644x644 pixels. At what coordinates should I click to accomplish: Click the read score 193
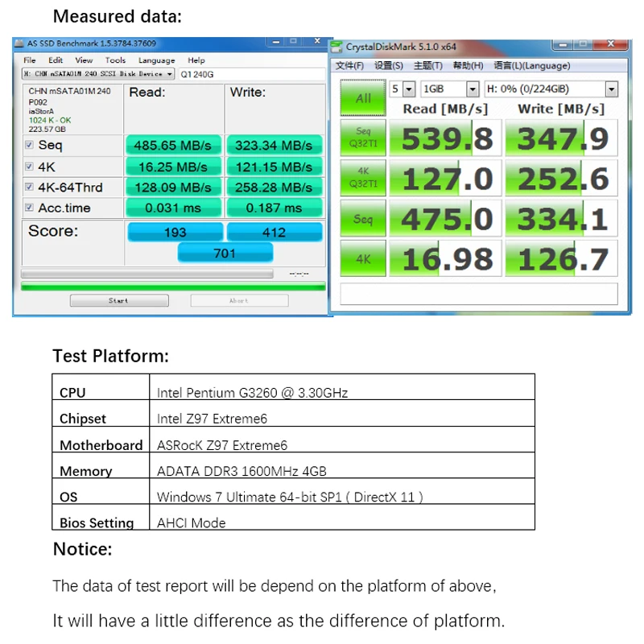tap(175, 232)
